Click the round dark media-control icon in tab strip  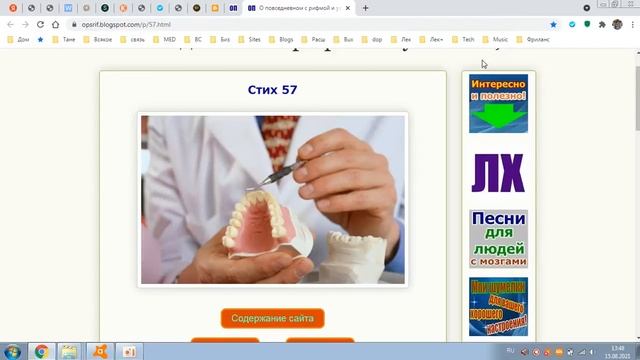[587, 8]
